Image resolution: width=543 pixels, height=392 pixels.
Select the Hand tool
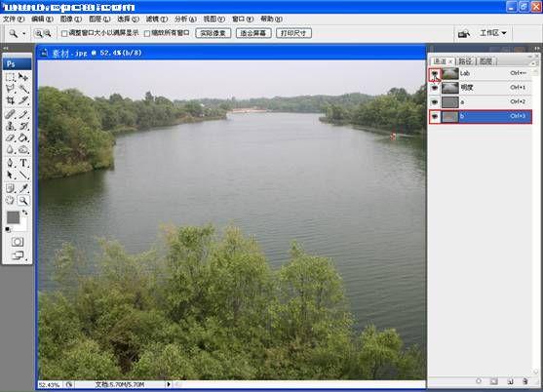(x=11, y=200)
